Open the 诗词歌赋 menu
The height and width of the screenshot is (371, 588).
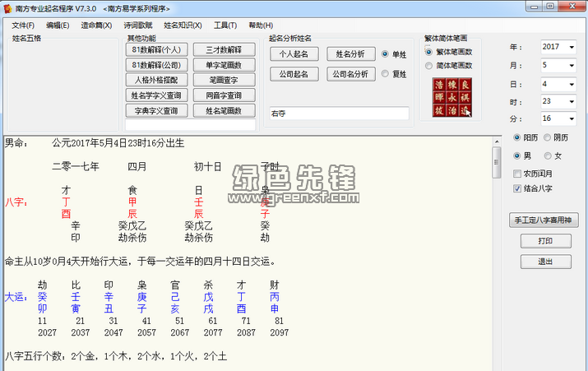[x=138, y=26]
